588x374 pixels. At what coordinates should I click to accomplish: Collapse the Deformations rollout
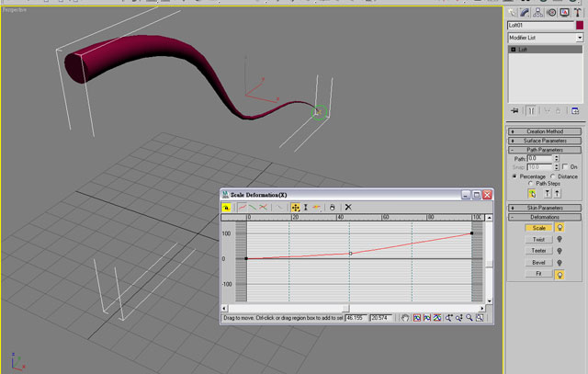[545, 217]
